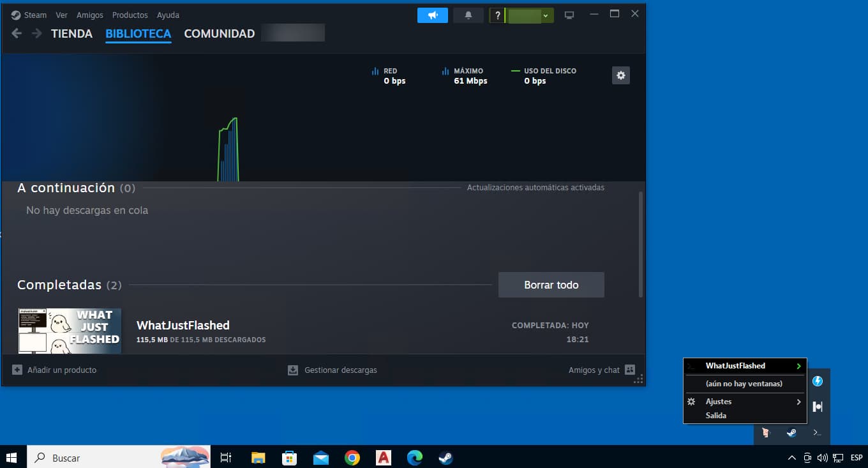Click the blurred profile name tab
Image resolution: width=868 pixels, height=468 pixels.
click(293, 33)
